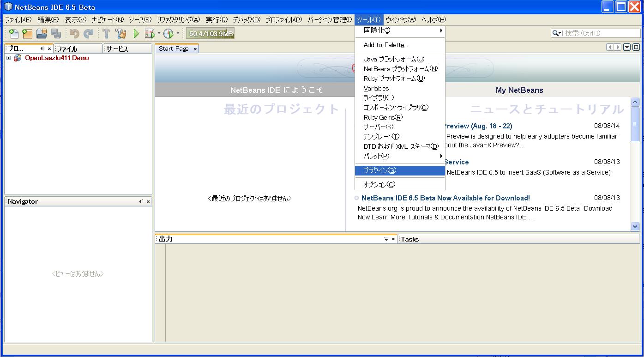Open the 編集(E) menu
The image size is (644, 357).
click(x=48, y=20)
